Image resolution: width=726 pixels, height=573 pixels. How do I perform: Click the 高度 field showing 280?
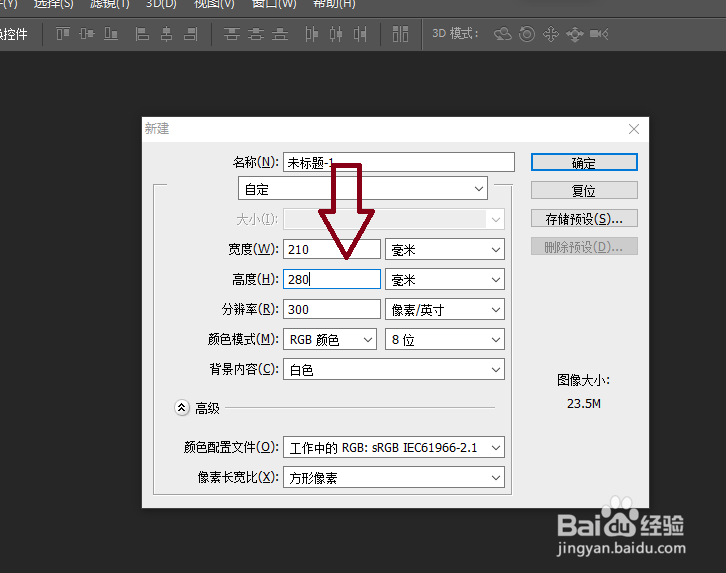coord(332,279)
